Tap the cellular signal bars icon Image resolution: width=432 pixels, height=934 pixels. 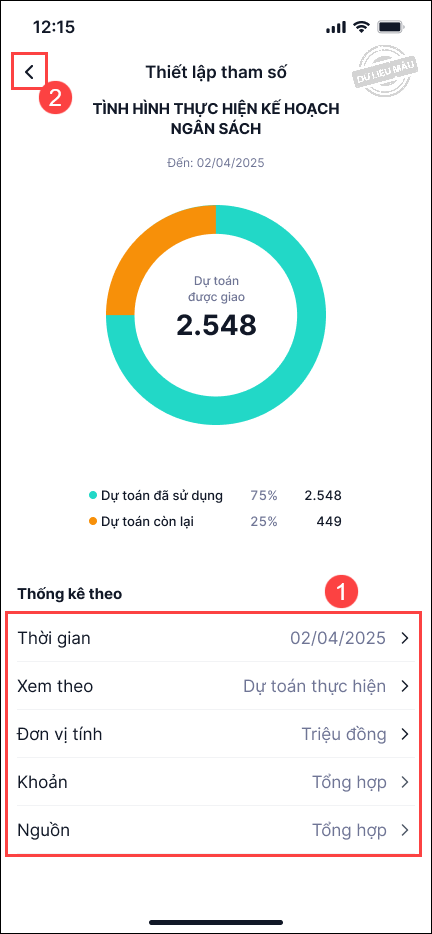(336, 27)
